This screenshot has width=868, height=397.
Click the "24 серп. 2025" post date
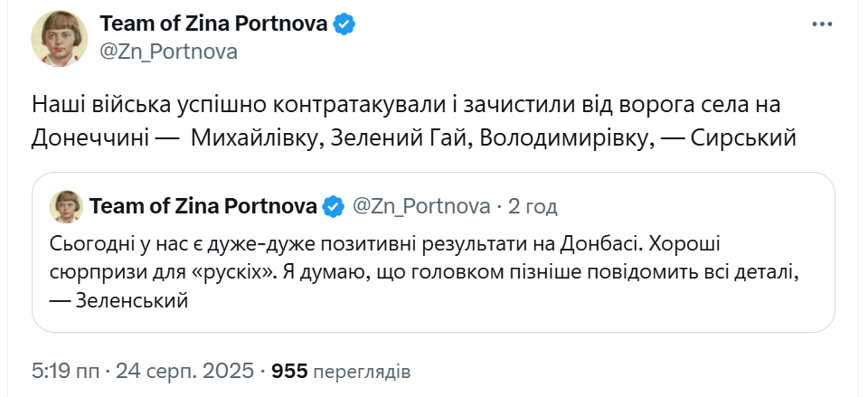[x=183, y=371]
